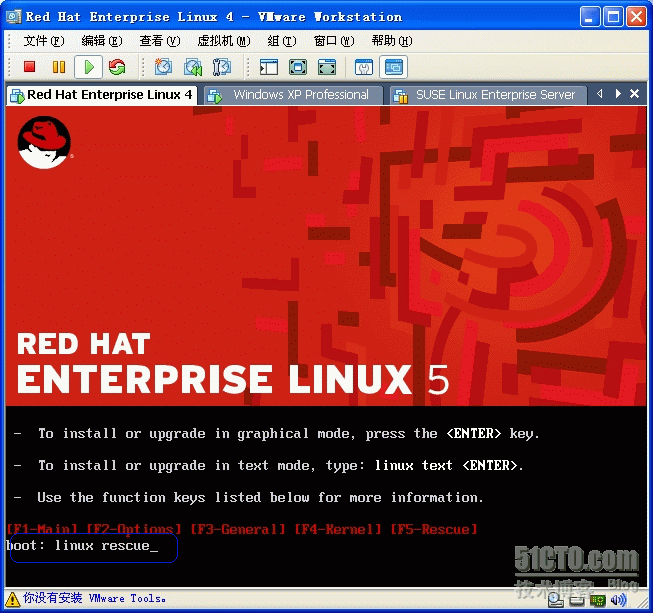Click the resize grip at window corner

(x=643, y=603)
